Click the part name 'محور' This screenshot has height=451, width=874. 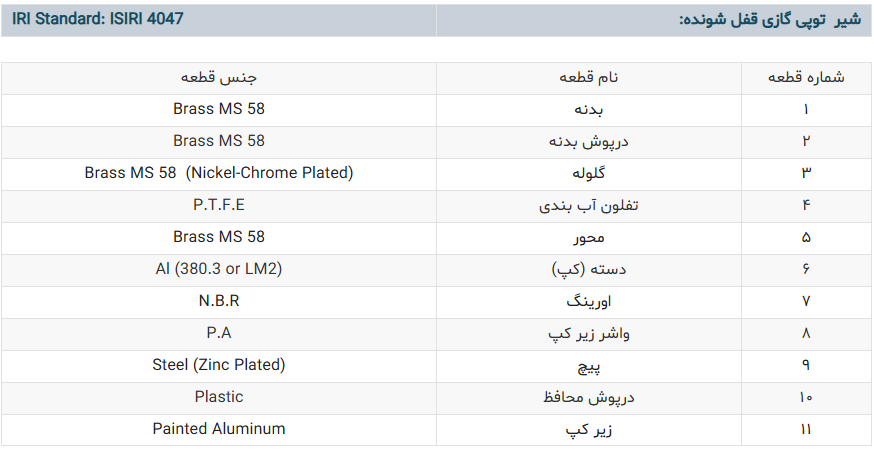[x=589, y=237]
